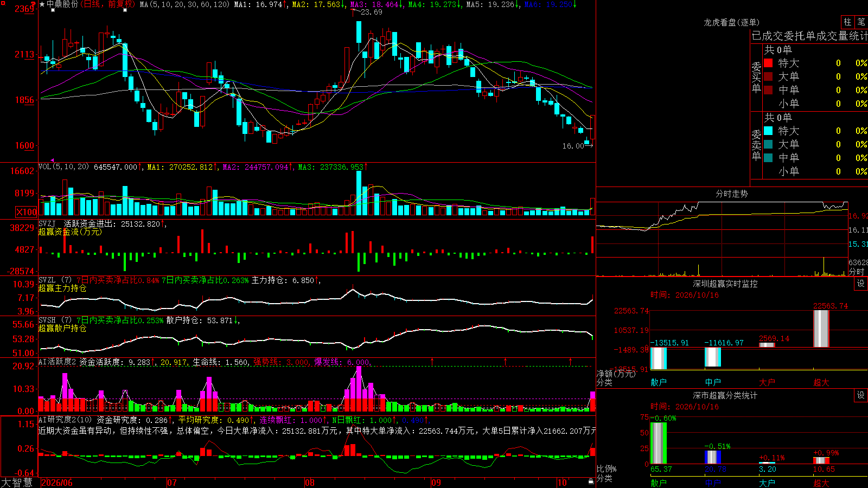Click the second white star marker near 前复权
Image resolution: width=868 pixels, height=488 pixels.
125,10
